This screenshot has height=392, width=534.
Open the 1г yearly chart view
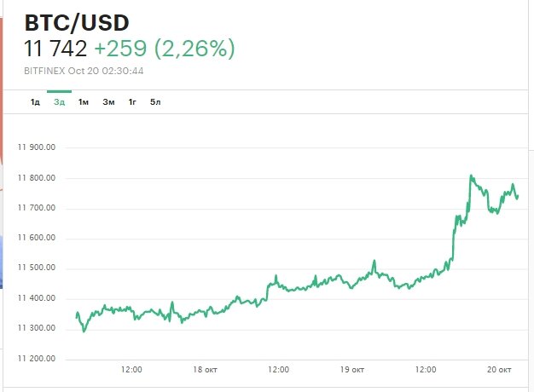coord(132,102)
